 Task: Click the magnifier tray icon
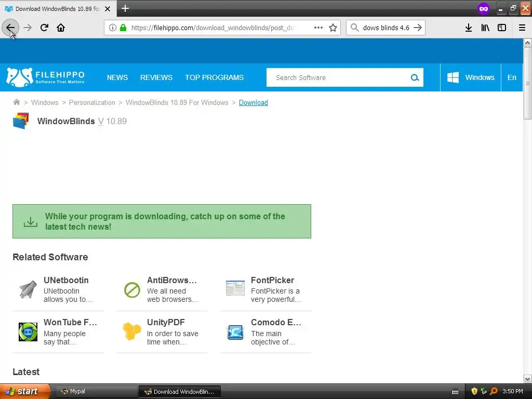(x=494, y=391)
